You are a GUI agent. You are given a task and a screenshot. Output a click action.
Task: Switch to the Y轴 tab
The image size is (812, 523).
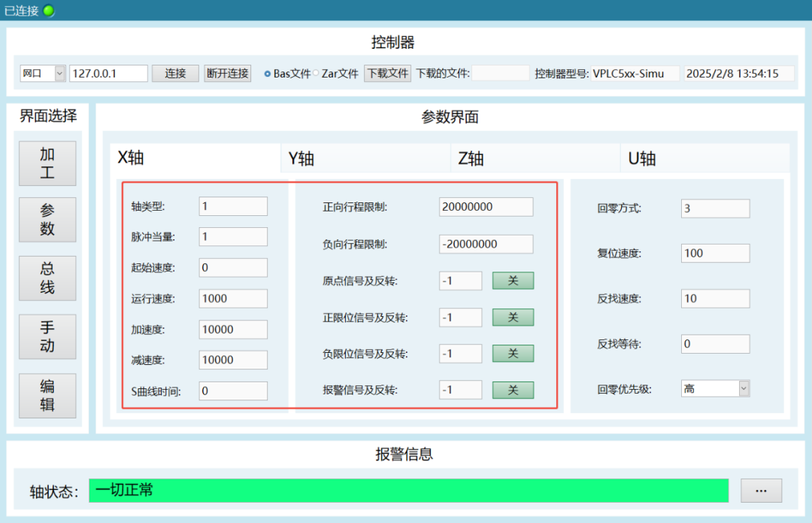365,158
